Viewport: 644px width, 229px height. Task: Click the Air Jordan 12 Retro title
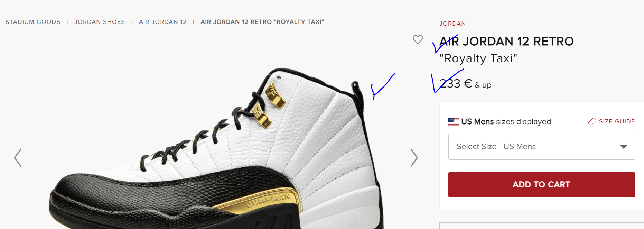[x=506, y=42]
